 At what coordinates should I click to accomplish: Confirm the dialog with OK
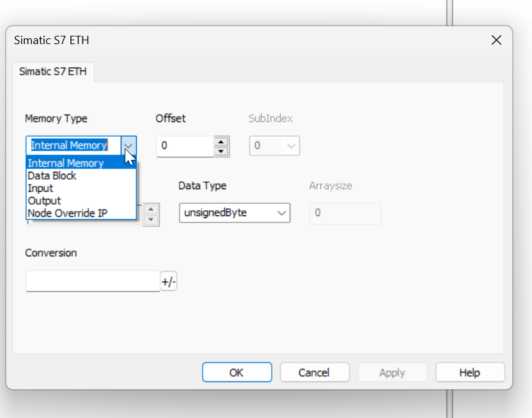(237, 372)
